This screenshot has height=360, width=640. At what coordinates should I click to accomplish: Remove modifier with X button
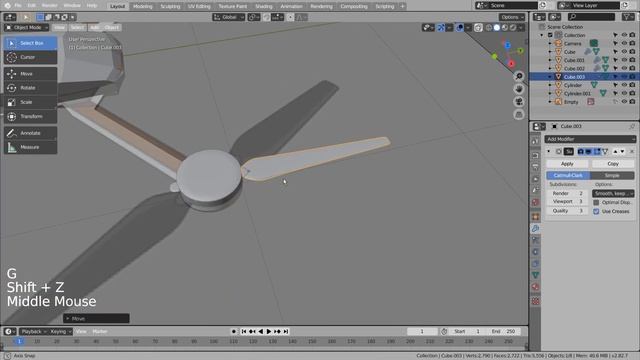click(x=631, y=151)
